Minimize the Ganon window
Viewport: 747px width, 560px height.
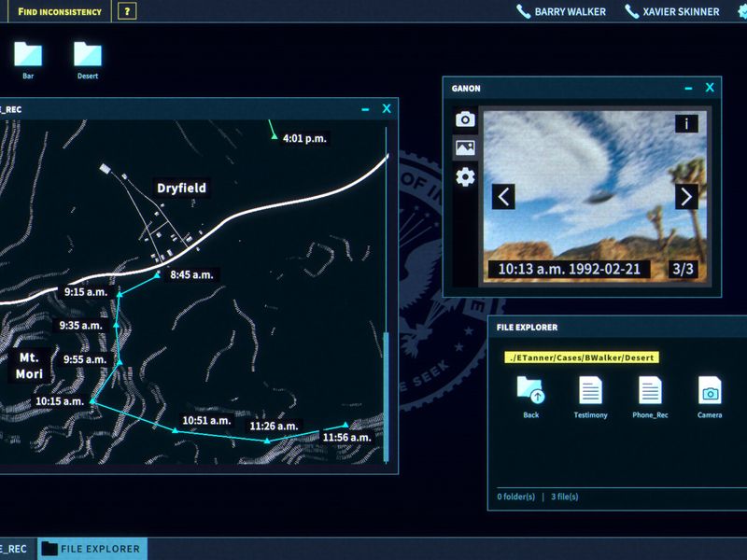tap(688, 88)
